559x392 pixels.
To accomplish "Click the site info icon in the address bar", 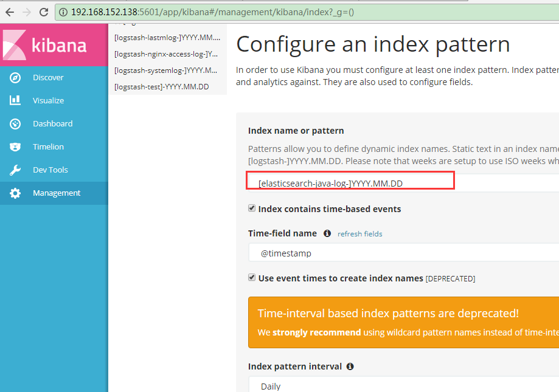I will click(x=63, y=13).
